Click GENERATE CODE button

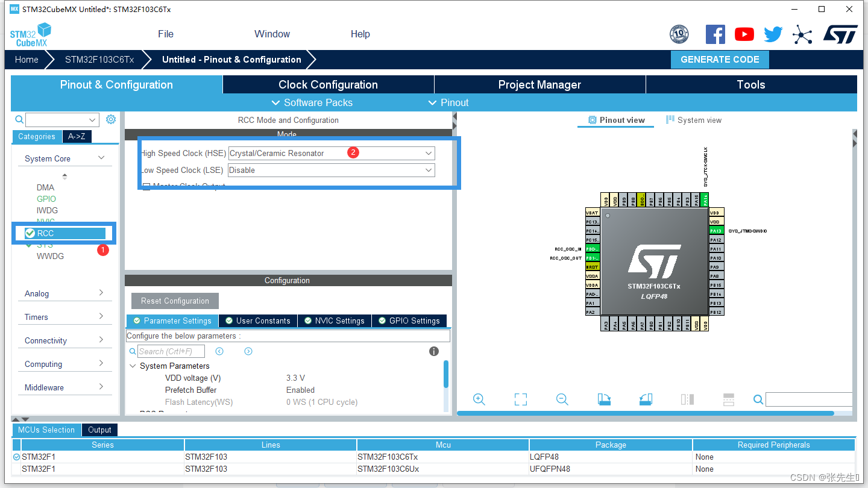720,59
